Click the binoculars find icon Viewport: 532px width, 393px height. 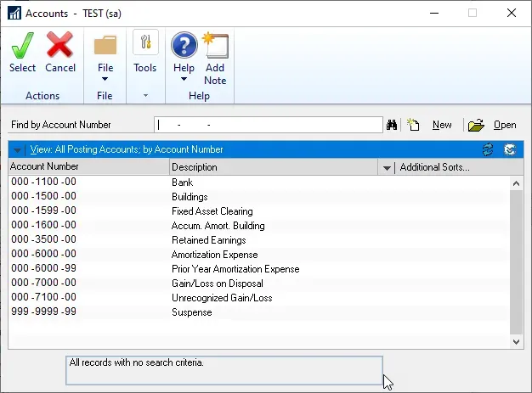pyautogui.click(x=392, y=125)
